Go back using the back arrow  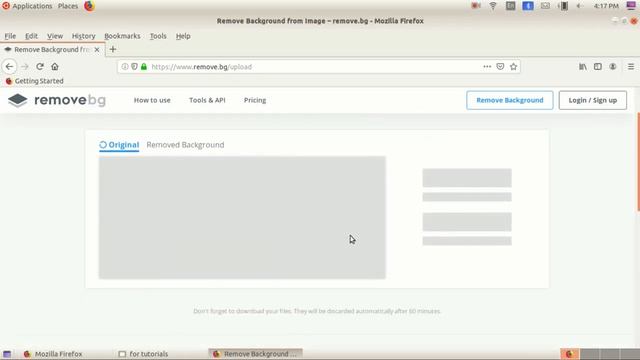pos(9,67)
